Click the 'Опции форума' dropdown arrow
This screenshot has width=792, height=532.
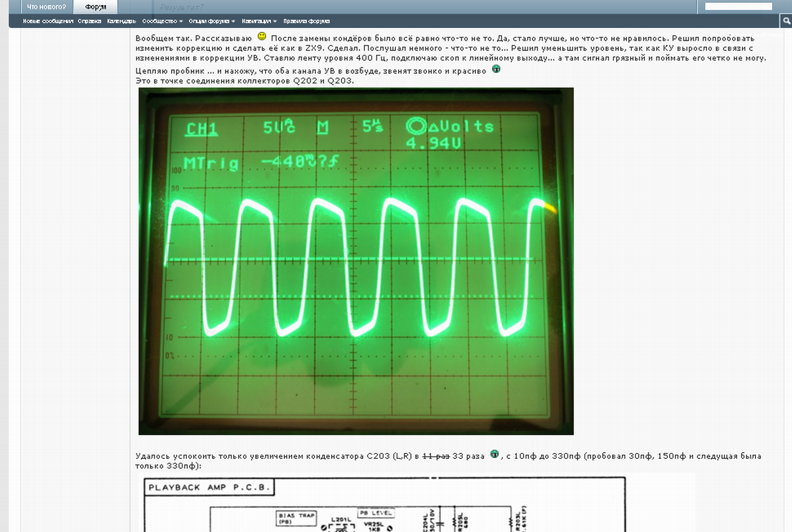point(233,21)
